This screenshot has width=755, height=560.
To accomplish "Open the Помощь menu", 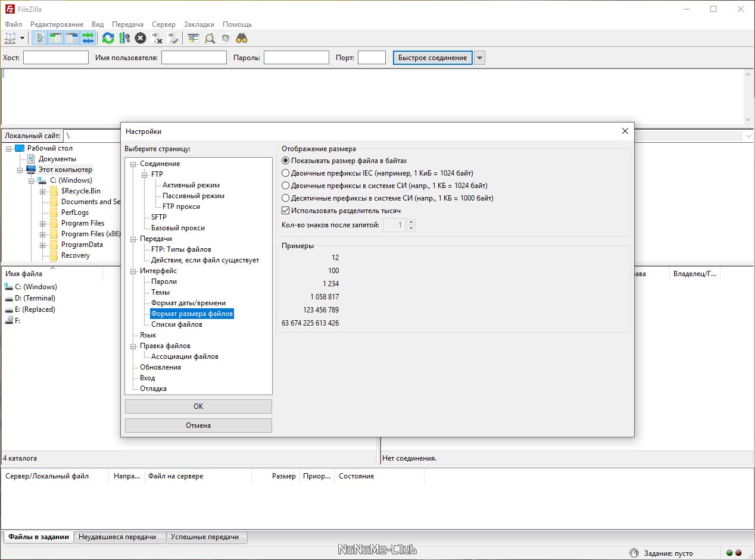I will (x=237, y=24).
